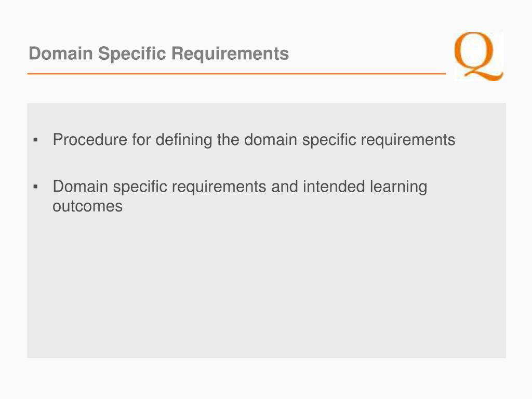Image resolution: width=532 pixels, height=399 pixels.
Task: Click 'requirements' at end of first bullet
Action: pos(408,140)
